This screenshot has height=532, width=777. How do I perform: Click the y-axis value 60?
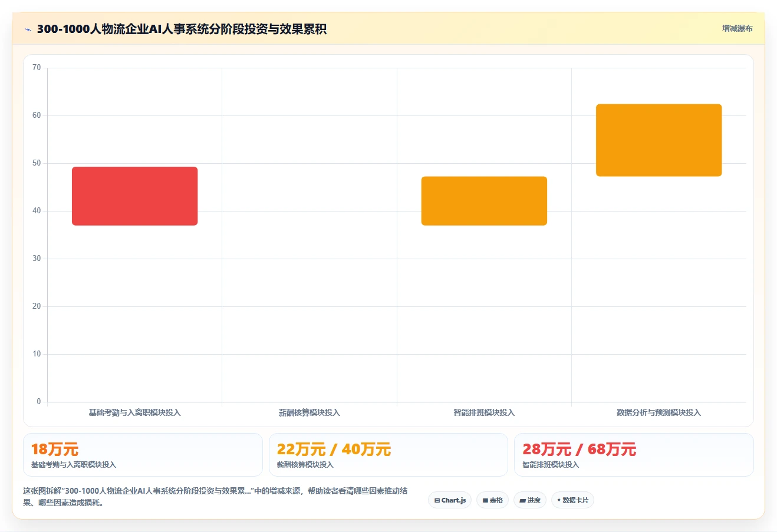tap(37, 115)
